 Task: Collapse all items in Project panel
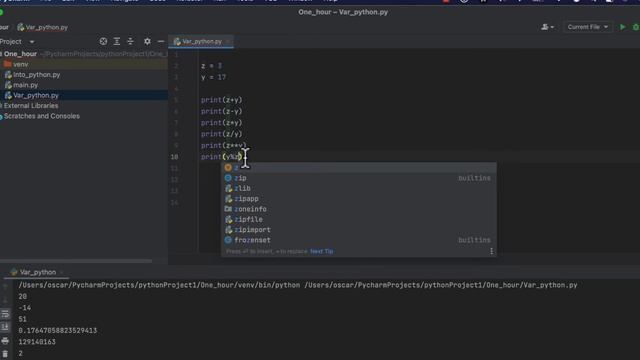[130, 41]
